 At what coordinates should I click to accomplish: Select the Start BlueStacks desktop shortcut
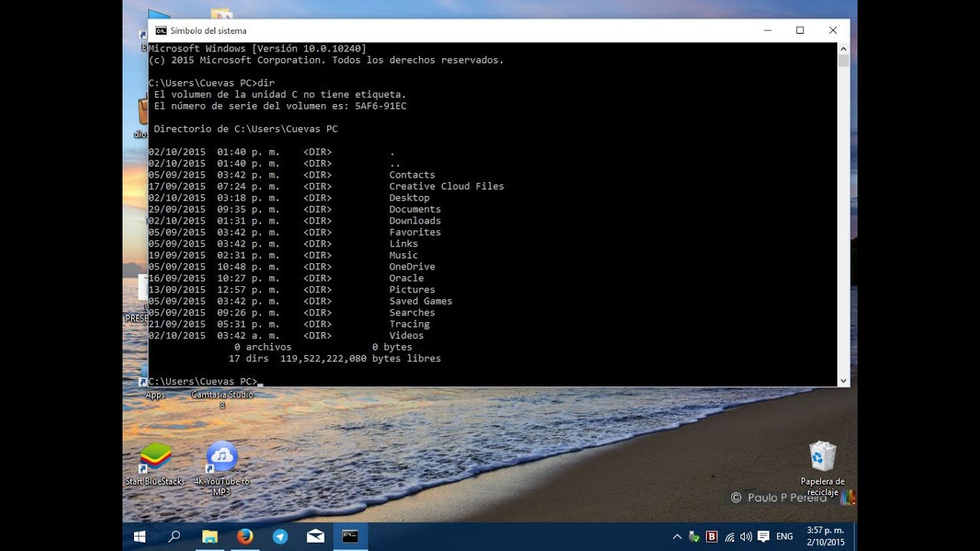point(155,464)
